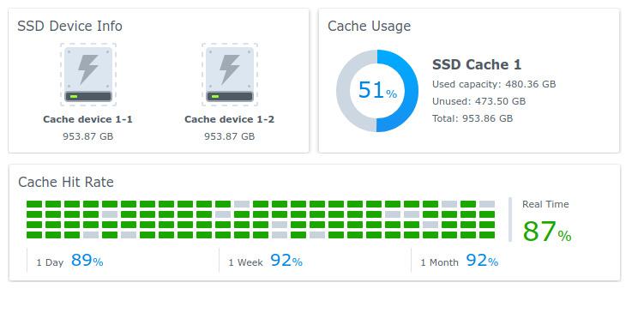This screenshot has height=325, width=644.
Task: Click the 1 Day 89% statistic
Action: (x=69, y=261)
